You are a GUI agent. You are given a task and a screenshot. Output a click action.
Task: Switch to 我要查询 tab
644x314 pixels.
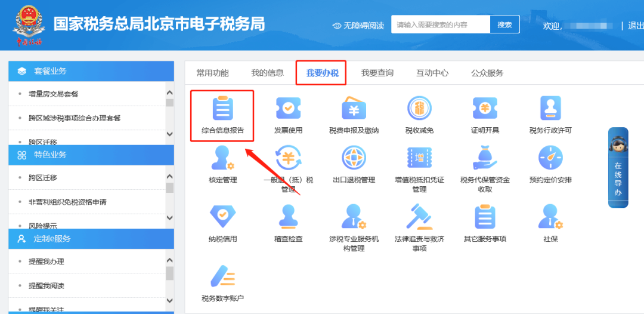click(377, 73)
